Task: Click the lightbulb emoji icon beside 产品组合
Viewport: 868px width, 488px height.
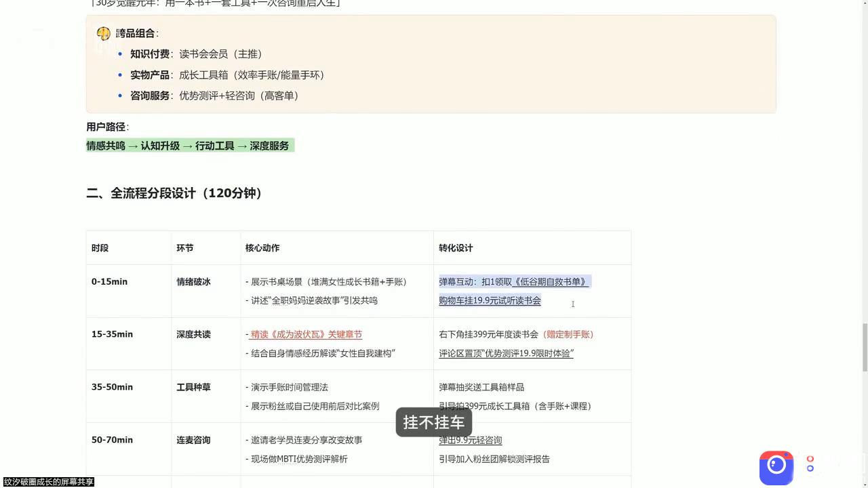Action: pyautogui.click(x=103, y=33)
